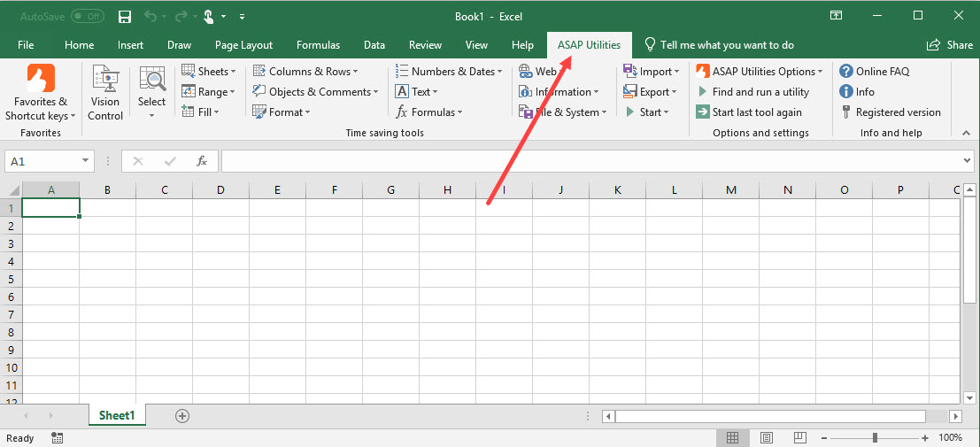Customize Quick Access Toolbar

click(x=242, y=17)
